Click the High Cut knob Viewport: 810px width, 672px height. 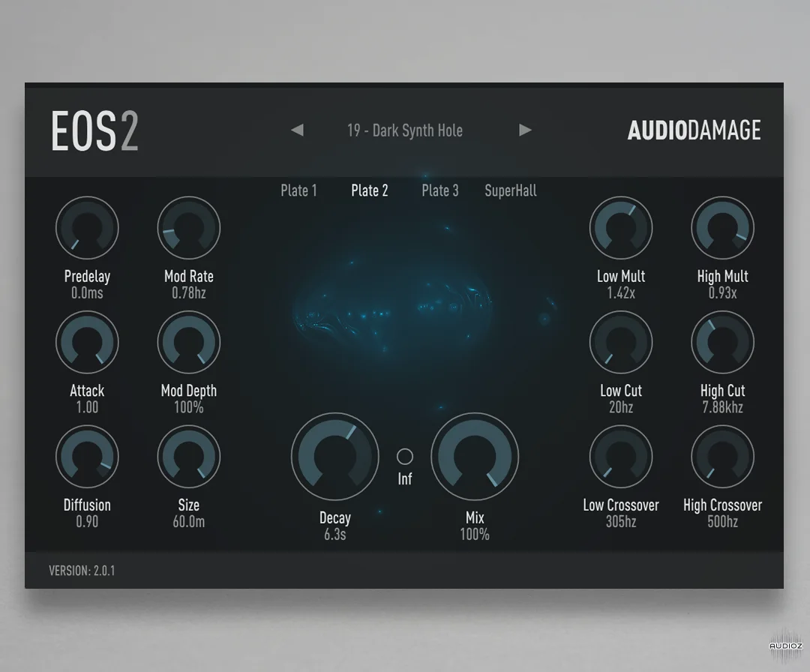(x=723, y=343)
